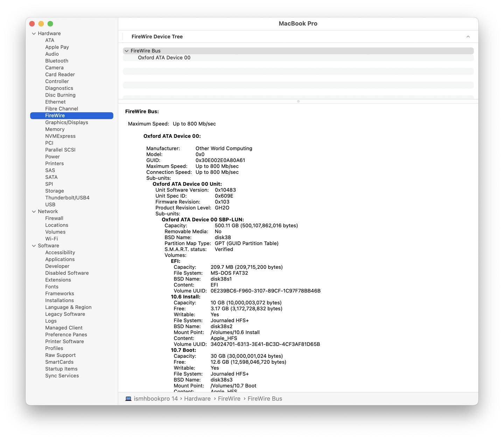This screenshot has height=439, width=504.
Task: Select Bluetooth in the sidebar
Action: point(57,61)
